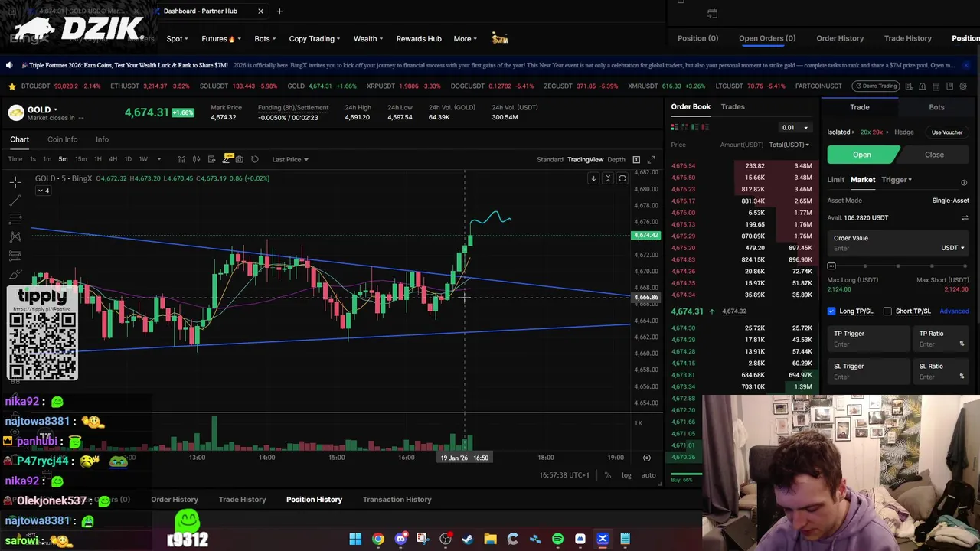The width and height of the screenshot is (980, 551).
Task: Click the chart layout grid icon
Action: pos(636,159)
